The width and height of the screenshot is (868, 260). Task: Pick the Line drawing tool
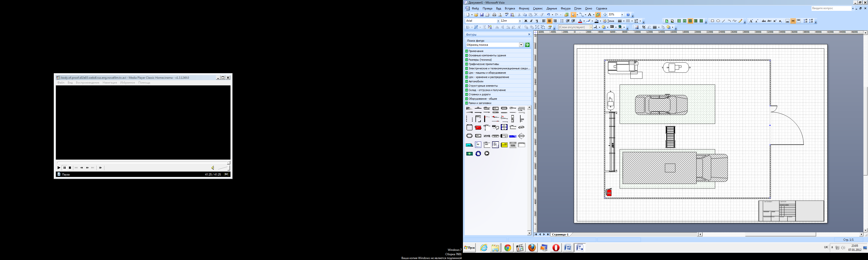724,21
